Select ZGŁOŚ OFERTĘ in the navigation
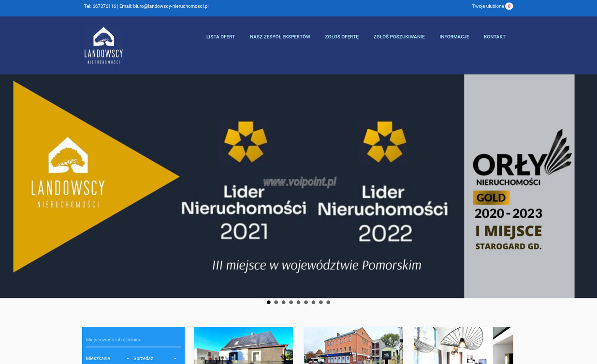Viewport: 597px width, 364px height. [x=342, y=37]
